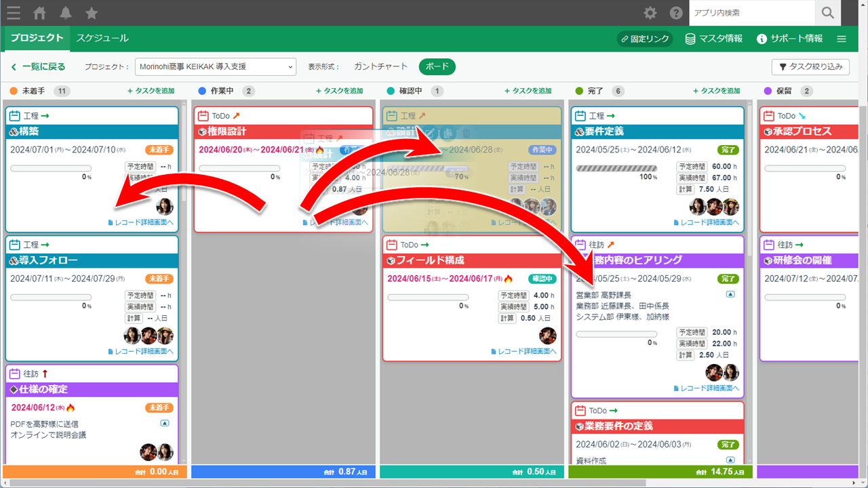Click avatars on 導入フォロー card
868x488 pixels.
pyautogui.click(x=149, y=335)
